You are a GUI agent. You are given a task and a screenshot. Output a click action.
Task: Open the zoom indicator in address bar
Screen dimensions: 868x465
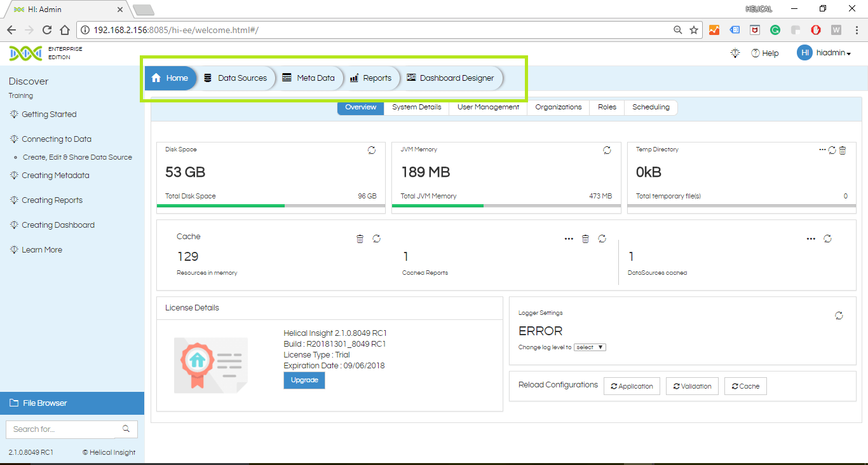pyautogui.click(x=678, y=30)
